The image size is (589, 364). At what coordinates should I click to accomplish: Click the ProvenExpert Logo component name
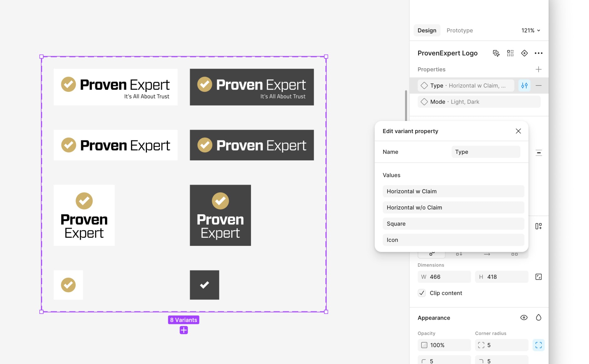click(447, 53)
